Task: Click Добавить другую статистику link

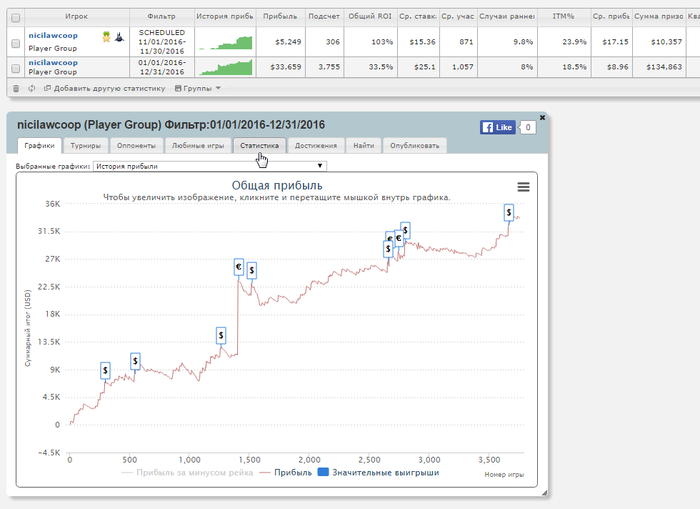Action: click(x=104, y=88)
